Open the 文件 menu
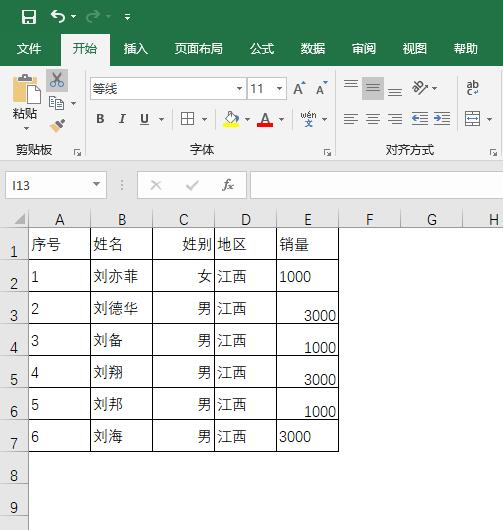 pyautogui.click(x=29, y=49)
